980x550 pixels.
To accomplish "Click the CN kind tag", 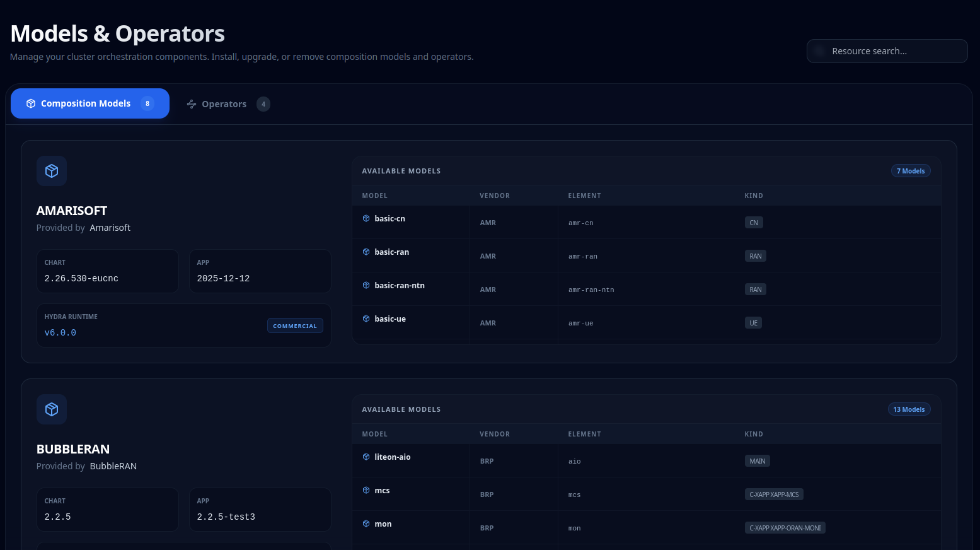I will (754, 223).
